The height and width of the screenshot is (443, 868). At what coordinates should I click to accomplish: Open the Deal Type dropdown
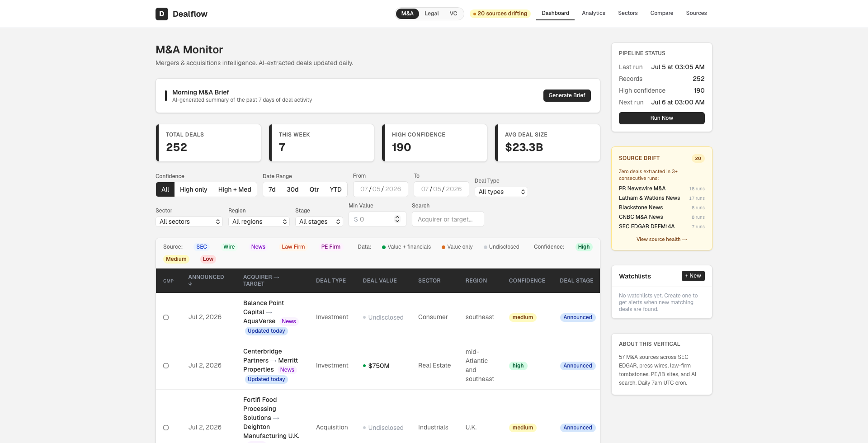(501, 192)
